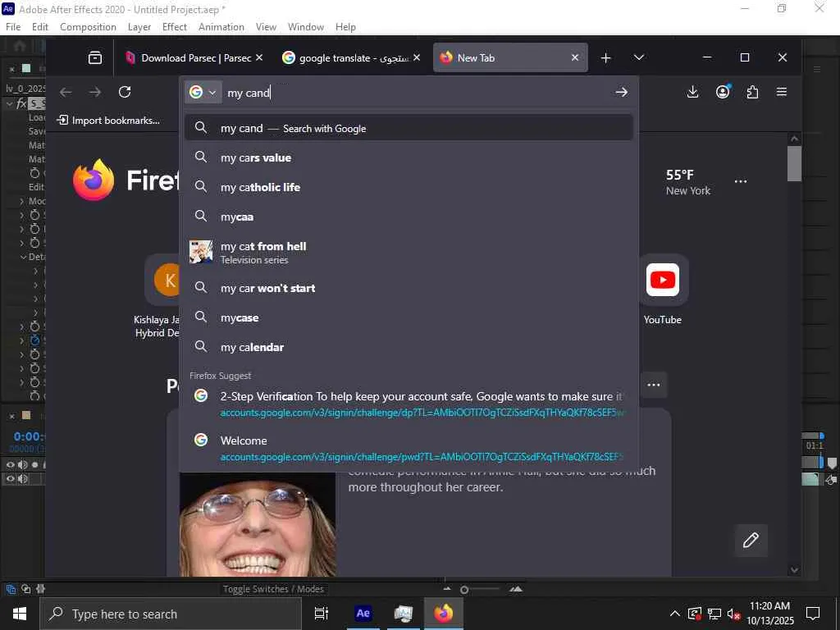Click the first icon in timeline bottom-left row
Screen dimensions: 840x630
pyautogui.click(x=11, y=589)
